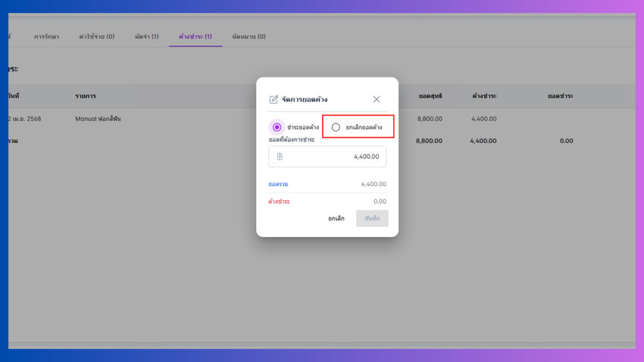Open the ค่าใช้จ่าย (0) tab
The width and height of the screenshot is (644, 362).
point(97,36)
